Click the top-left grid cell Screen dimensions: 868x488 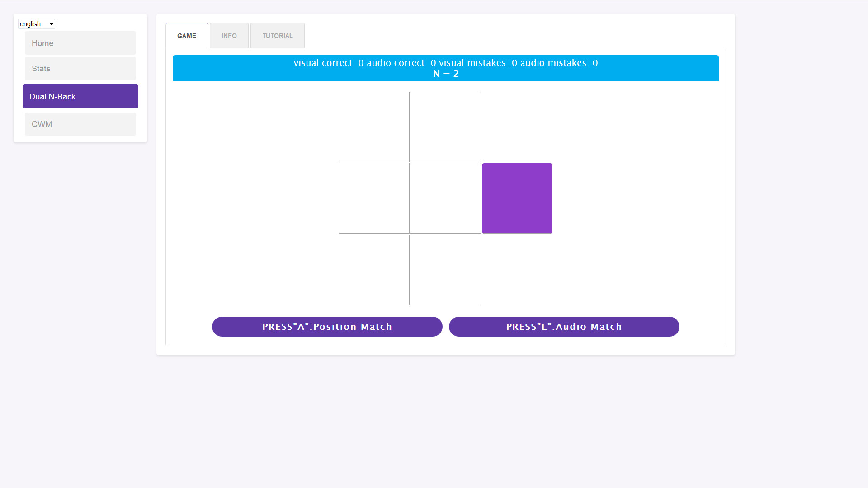[374, 127]
